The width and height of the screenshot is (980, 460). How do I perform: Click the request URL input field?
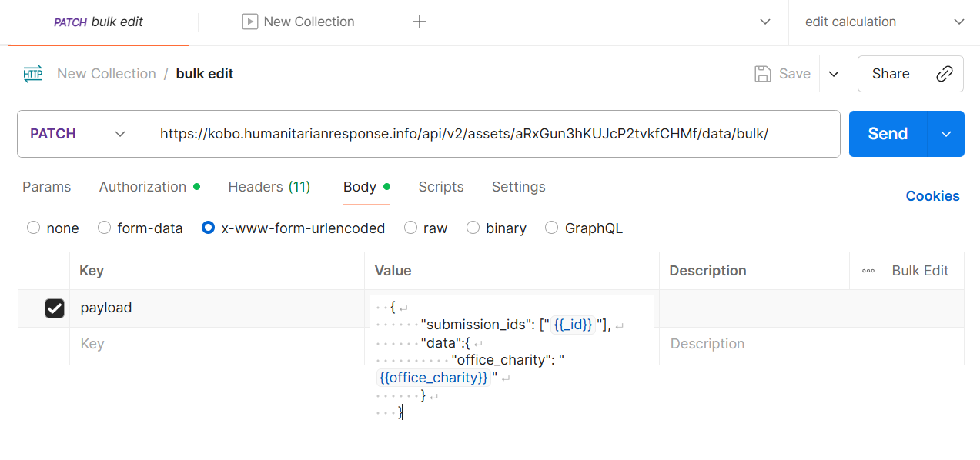tap(491, 134)
